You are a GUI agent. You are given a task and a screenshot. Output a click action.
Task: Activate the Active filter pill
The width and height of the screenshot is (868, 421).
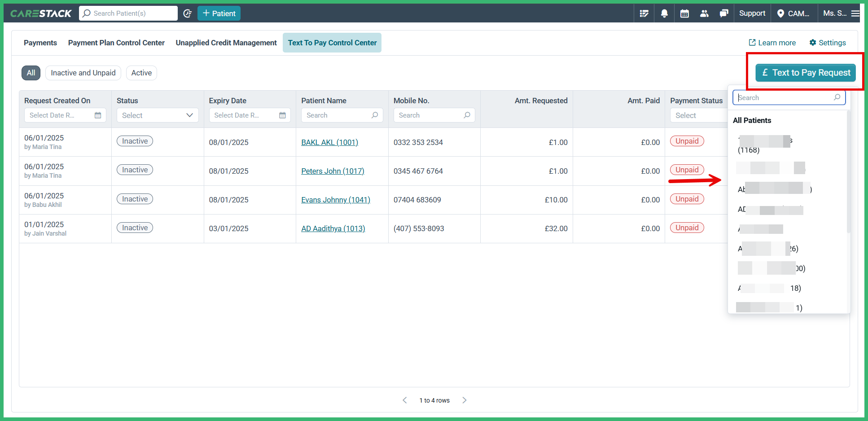click(x=141, y=72)
